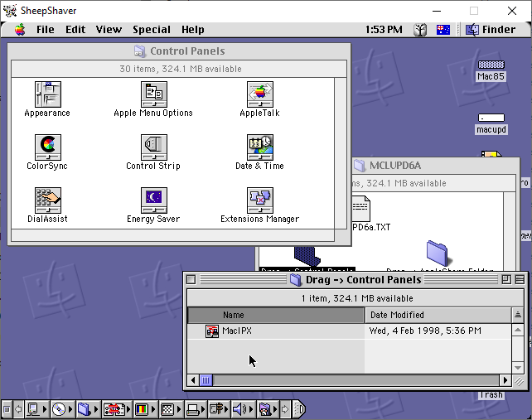Select the AppleTalk control panel icon
Image resolution: width=532 pixels, height=420 pixels.
(260, 94)
